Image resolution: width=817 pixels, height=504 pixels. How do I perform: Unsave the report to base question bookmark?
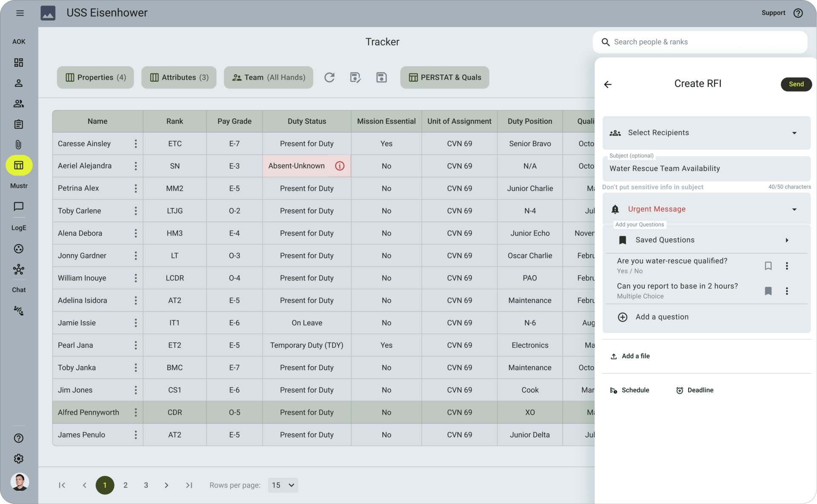(768, 291)
